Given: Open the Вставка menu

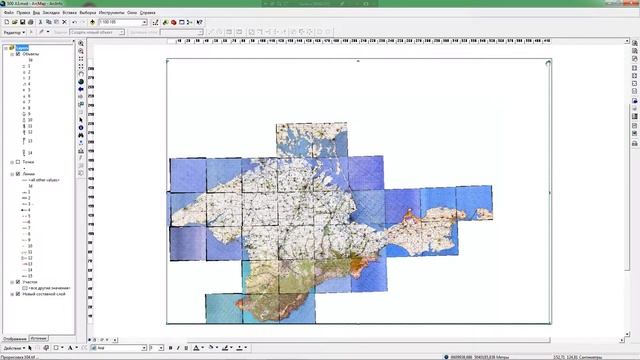Looking at the screenshot, I should (x=69, y=13).
